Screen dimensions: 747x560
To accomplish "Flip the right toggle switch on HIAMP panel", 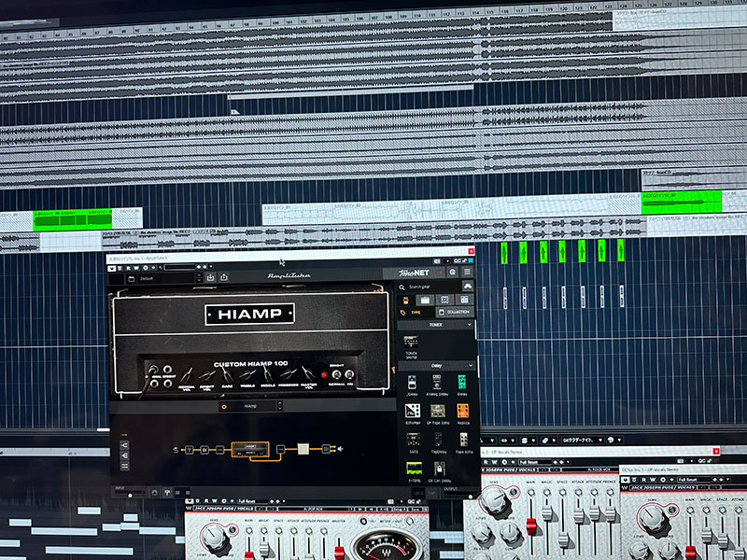I will pos(349,374).
